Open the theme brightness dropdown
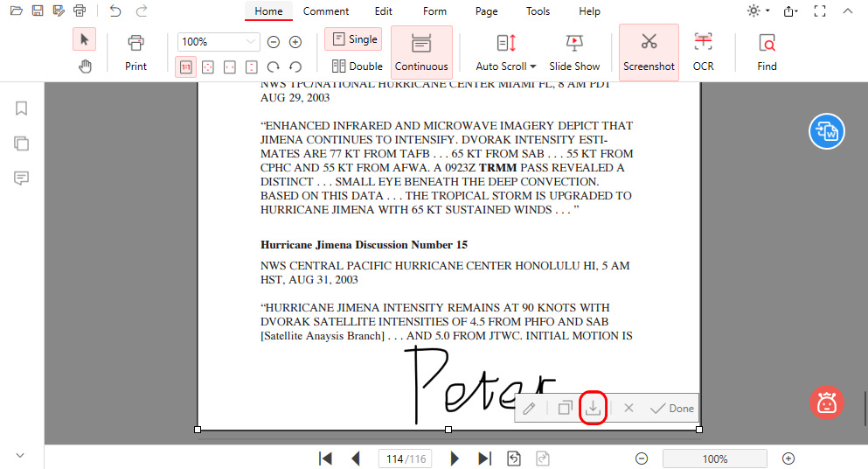This screenshot has height=469, width=868. (x=758, y=10)
